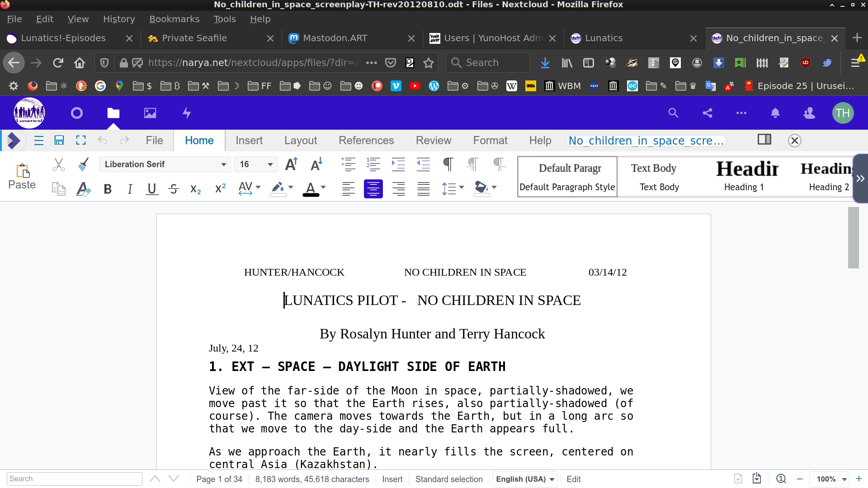Click the Clone Formatting paintbrush icon
868x488 pixels.
click(x=83, y=164)
